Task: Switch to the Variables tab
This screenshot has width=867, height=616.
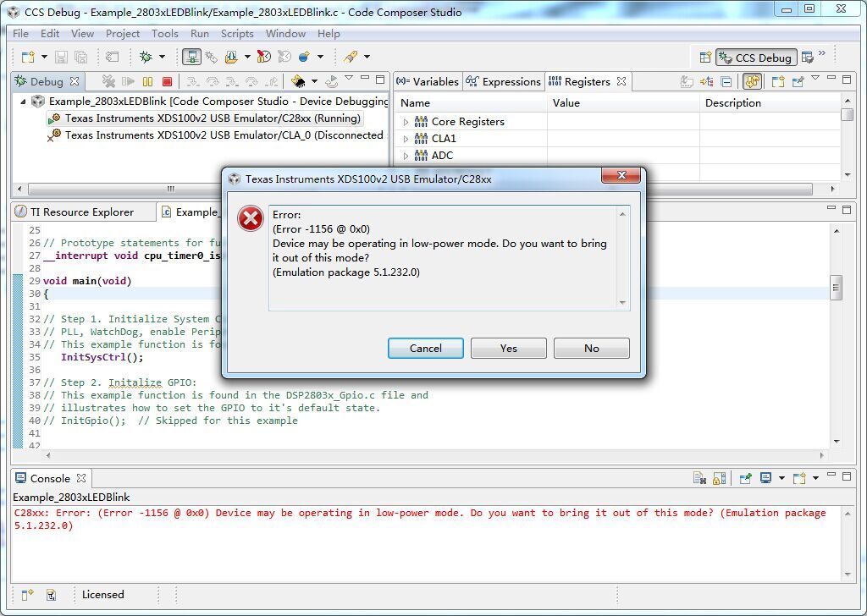Action: pyautogui.click(x=428, y=82)
